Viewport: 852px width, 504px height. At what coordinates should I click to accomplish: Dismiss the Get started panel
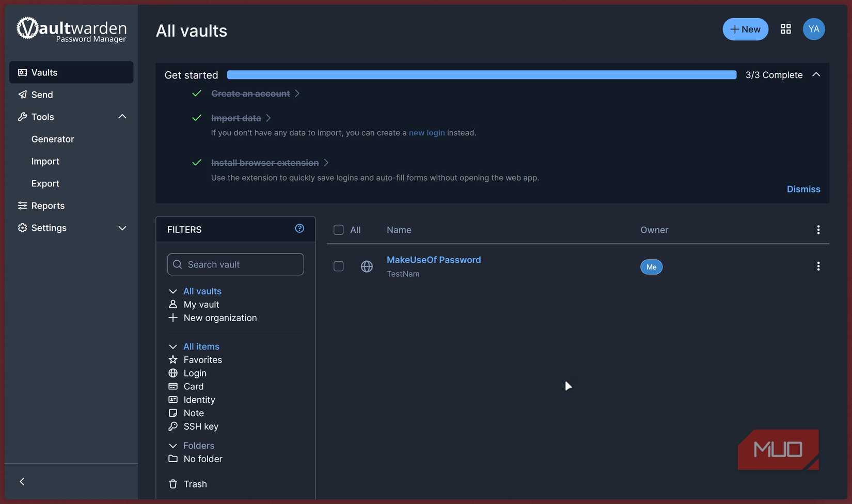[x=803, y=189]
